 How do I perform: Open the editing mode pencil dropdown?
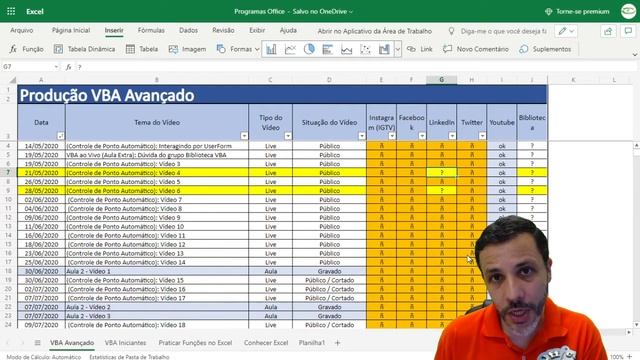tap(566, 31)
